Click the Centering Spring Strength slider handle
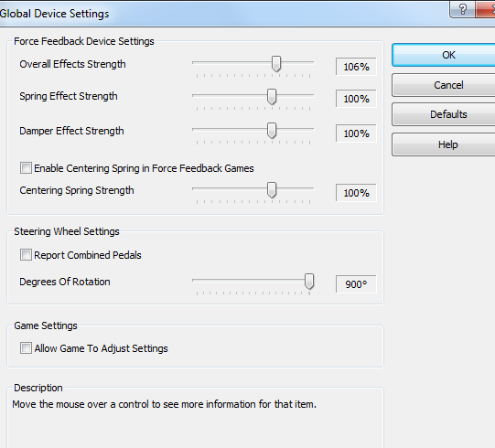Viewport: 495px width, 448px height. [x=272, y=190]
